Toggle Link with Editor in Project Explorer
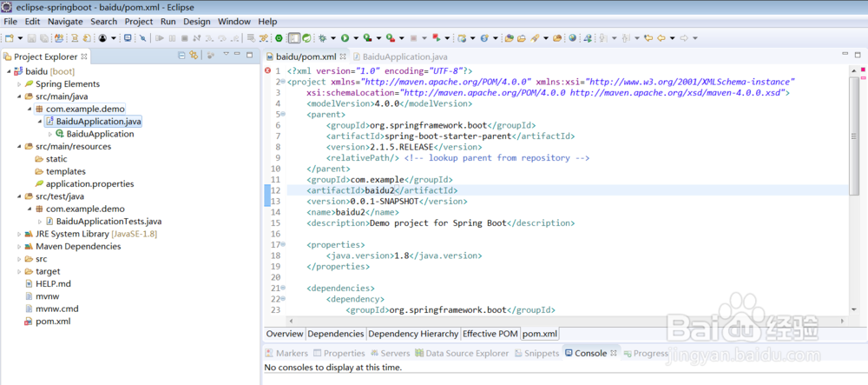The height and width of the screenshot is (385, 868). (x=194, y=55)
